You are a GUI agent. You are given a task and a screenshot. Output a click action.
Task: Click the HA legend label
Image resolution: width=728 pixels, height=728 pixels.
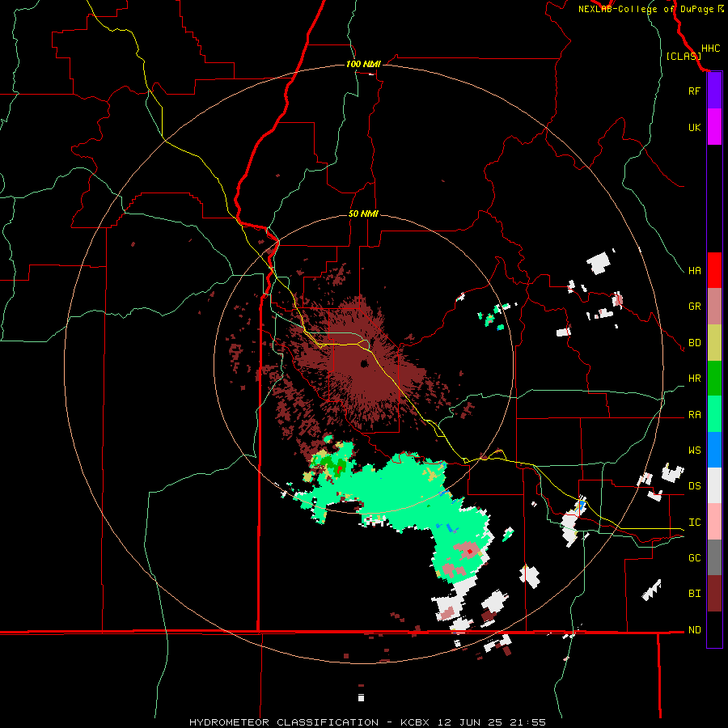[694, 270]
